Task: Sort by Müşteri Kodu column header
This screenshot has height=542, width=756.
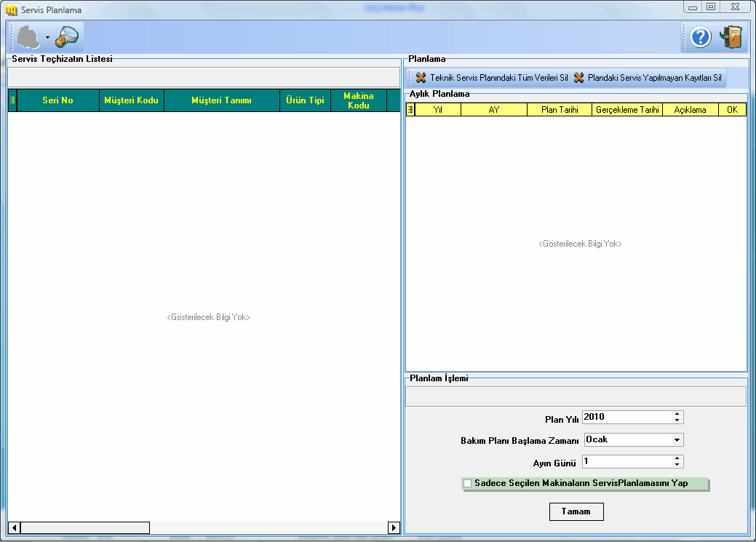Action: coord(132,100)
